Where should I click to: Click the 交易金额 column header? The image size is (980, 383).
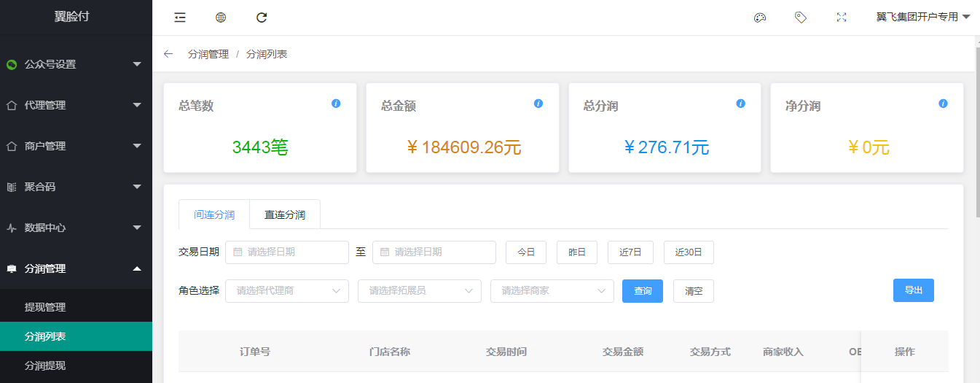point(623,352)
